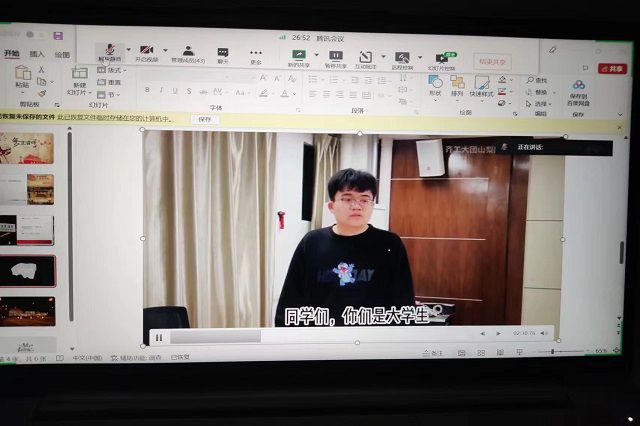Screen dimensions: 640x426
Task: Click the red End Sharing button
Action: tap(492, 61)
